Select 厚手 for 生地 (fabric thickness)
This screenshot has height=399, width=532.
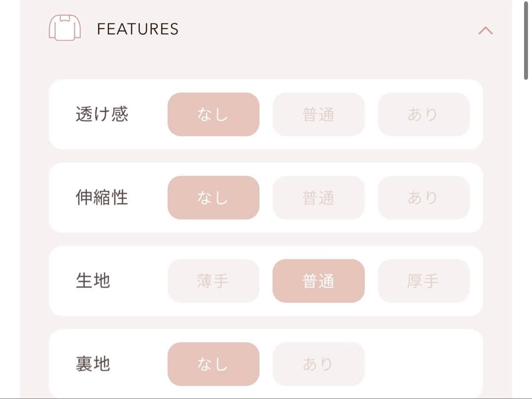pos(424,281)
